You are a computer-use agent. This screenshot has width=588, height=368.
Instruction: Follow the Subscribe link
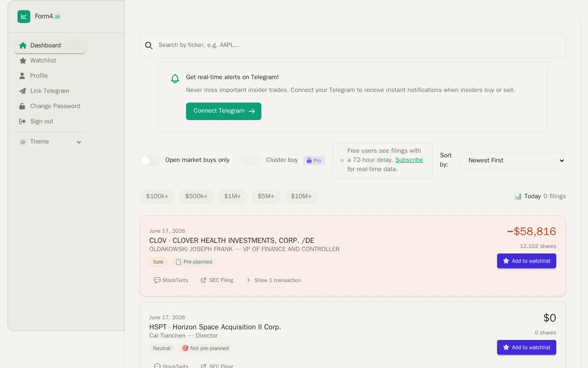click(409, 160)
